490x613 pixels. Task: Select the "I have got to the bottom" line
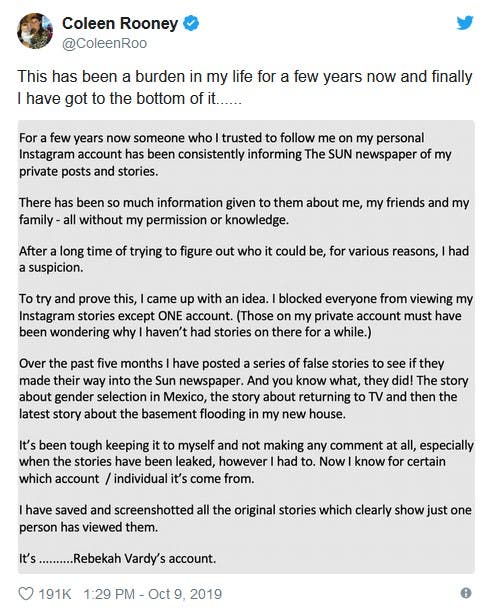pos(129,99)
